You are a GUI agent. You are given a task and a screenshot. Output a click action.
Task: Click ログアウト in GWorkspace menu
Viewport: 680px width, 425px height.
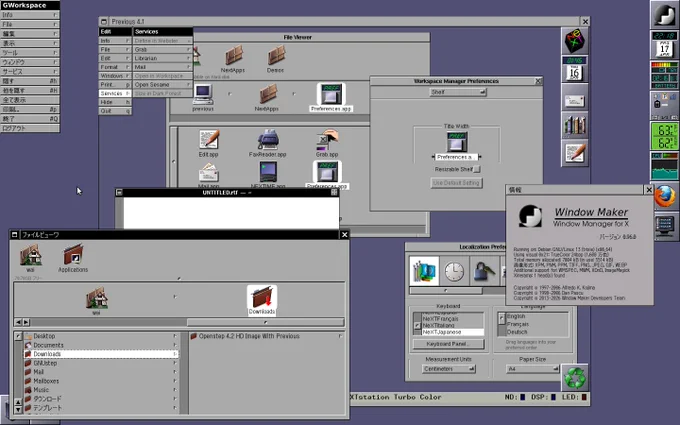click(x=29, y=128)
